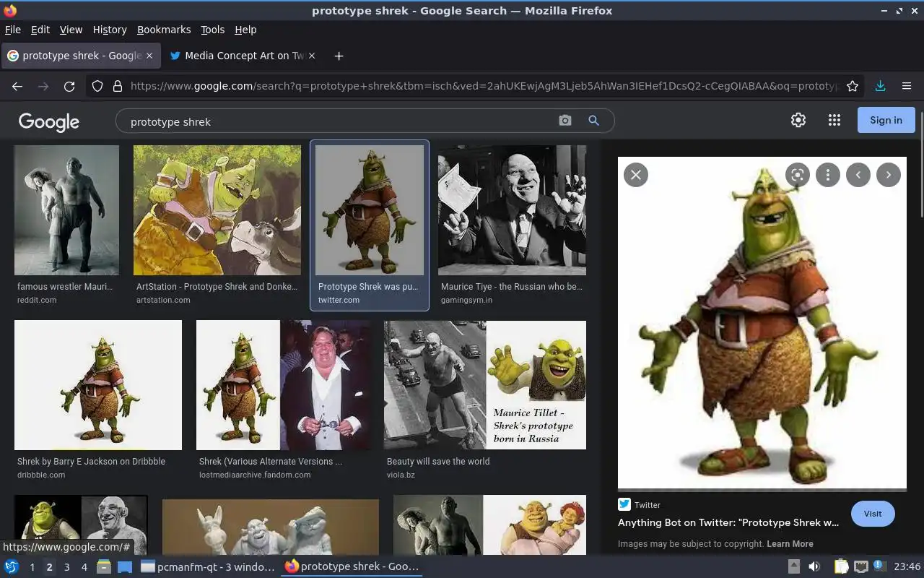Open the taskbar start menu icon

point(11,566)
